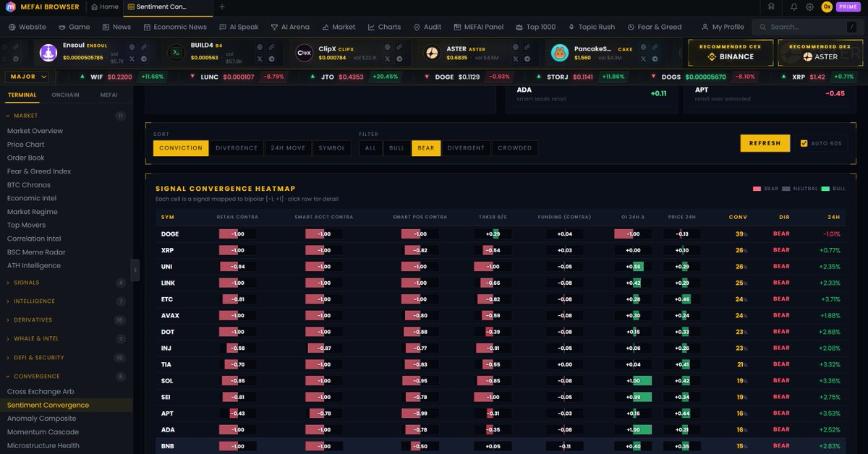Open AI Speak from toolbar

[238, 27]
